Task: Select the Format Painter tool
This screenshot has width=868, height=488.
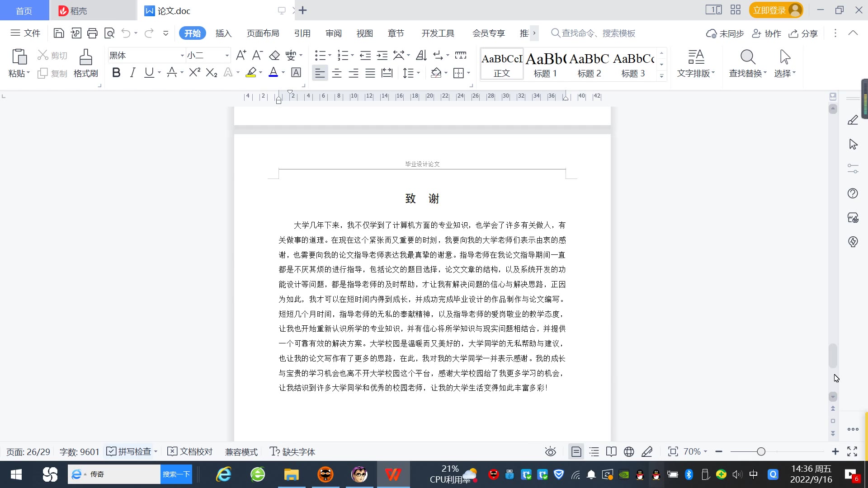Action: tap(85, 63)
